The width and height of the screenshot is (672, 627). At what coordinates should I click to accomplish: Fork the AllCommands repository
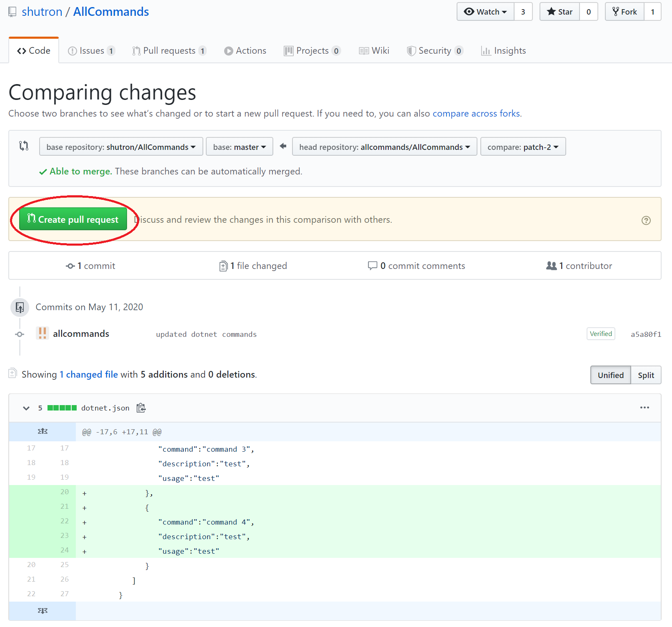click(x=625, y=12)
